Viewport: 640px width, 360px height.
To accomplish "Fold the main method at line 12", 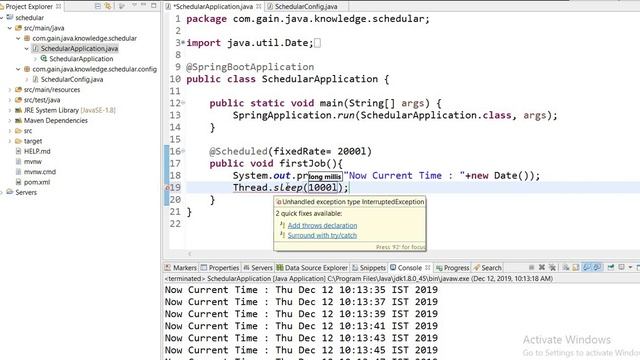I will tap(183, 103).
